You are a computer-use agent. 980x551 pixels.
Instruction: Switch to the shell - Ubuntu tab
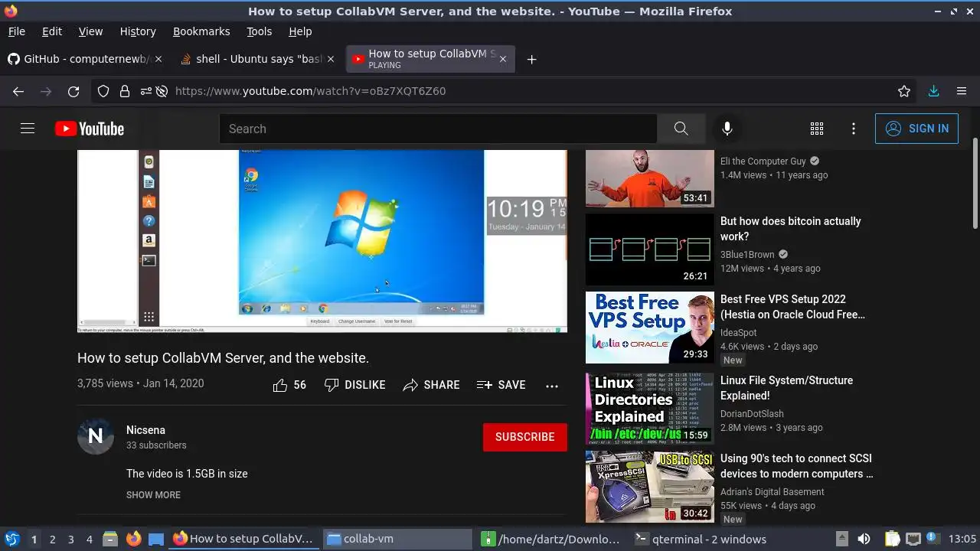(x=258, y=59)
